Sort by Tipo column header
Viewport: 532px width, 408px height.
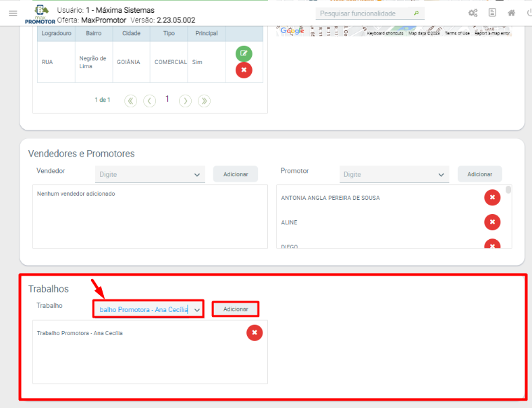[169, 33]
